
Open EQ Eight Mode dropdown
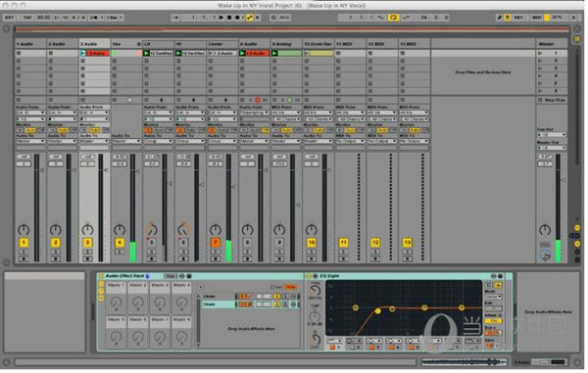[494, 297]
